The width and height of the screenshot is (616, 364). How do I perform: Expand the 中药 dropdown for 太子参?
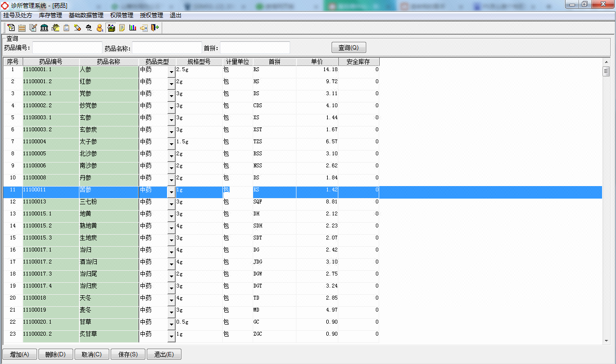coord(171,144)
